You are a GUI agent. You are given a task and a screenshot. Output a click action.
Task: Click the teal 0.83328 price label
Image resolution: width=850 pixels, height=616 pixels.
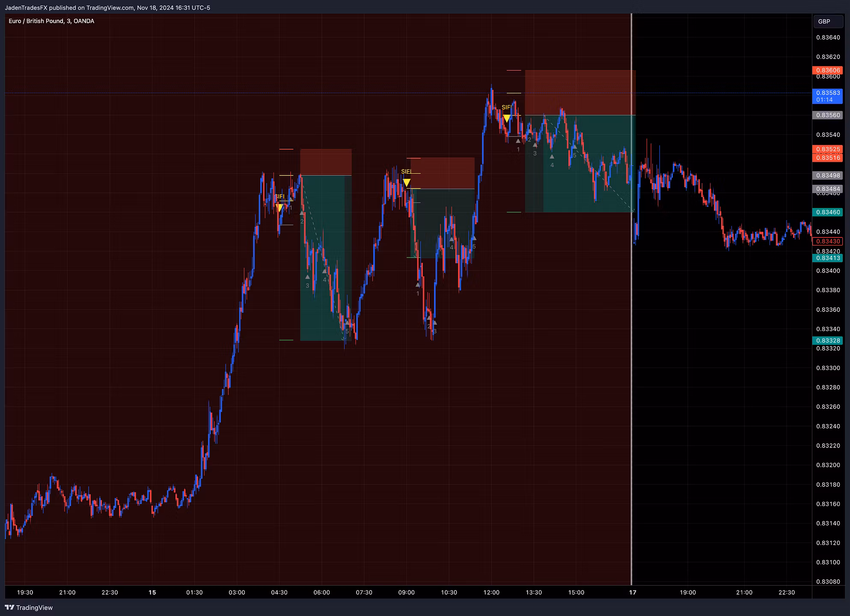(827, 341)
